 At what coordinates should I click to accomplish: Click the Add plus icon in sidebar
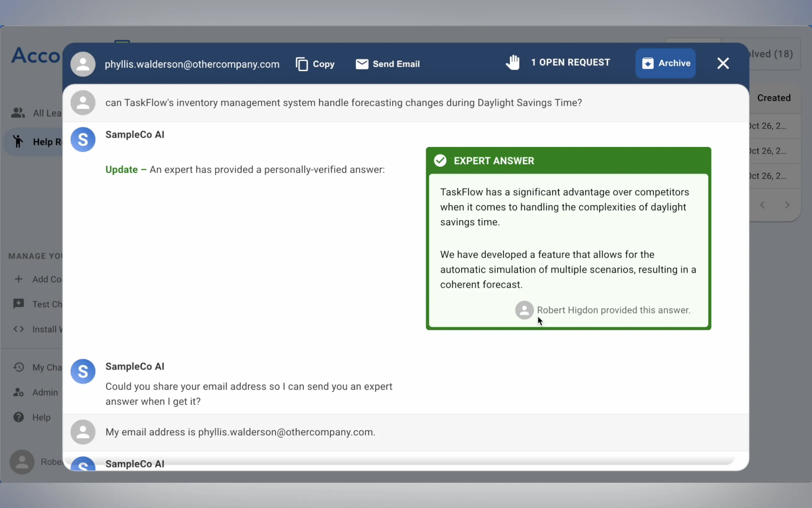click(19, 279)
